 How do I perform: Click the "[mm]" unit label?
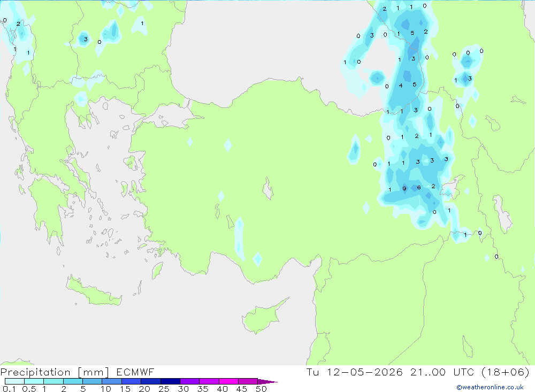point(94,372)
